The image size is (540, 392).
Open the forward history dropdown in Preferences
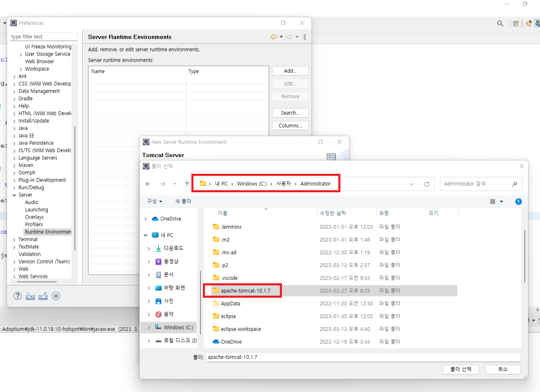coord(297,37)
